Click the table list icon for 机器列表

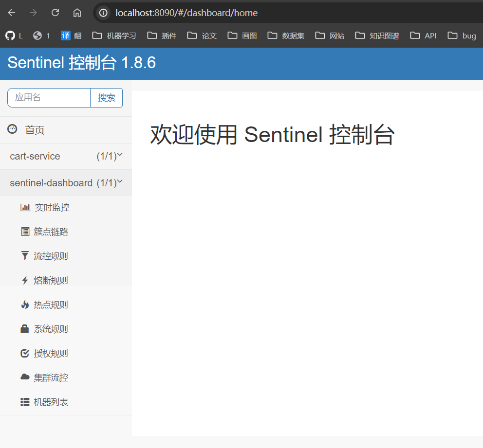(25, 402)
